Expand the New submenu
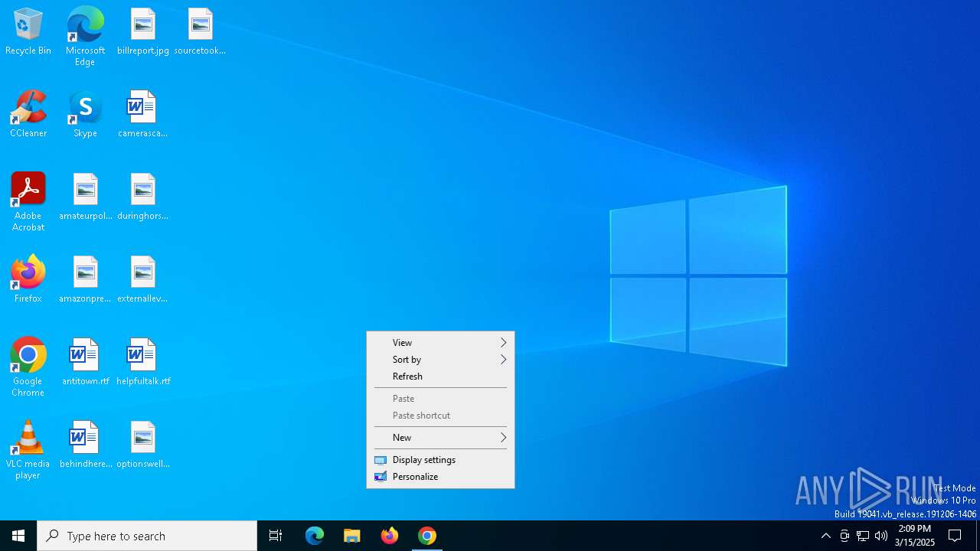The width and height of the screenshot is (980, 551). pos(440,438)
